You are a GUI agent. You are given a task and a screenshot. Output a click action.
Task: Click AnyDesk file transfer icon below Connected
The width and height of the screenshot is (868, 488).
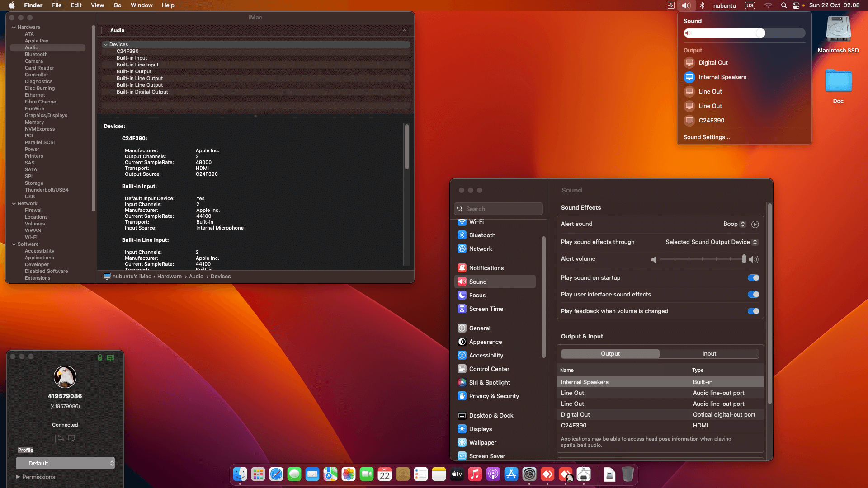(x=59, y=438)
